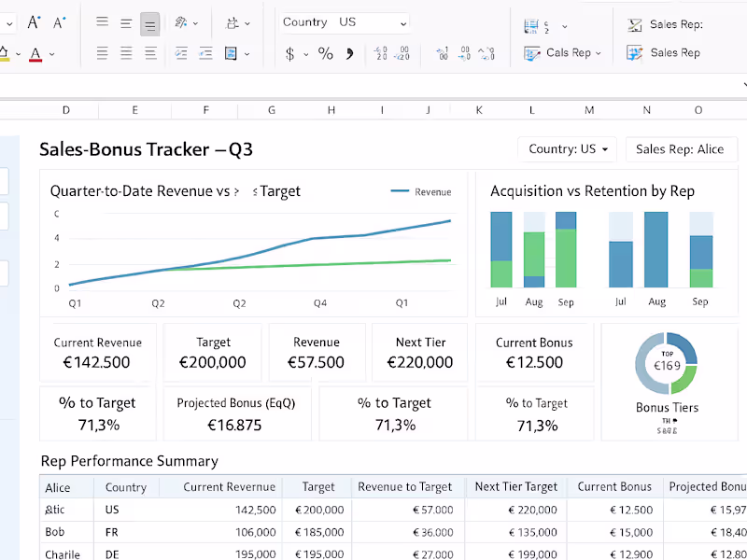Open the Sales Rep: Alice dropdown
Screen dimensions: 747x560
tap(682, 148)
